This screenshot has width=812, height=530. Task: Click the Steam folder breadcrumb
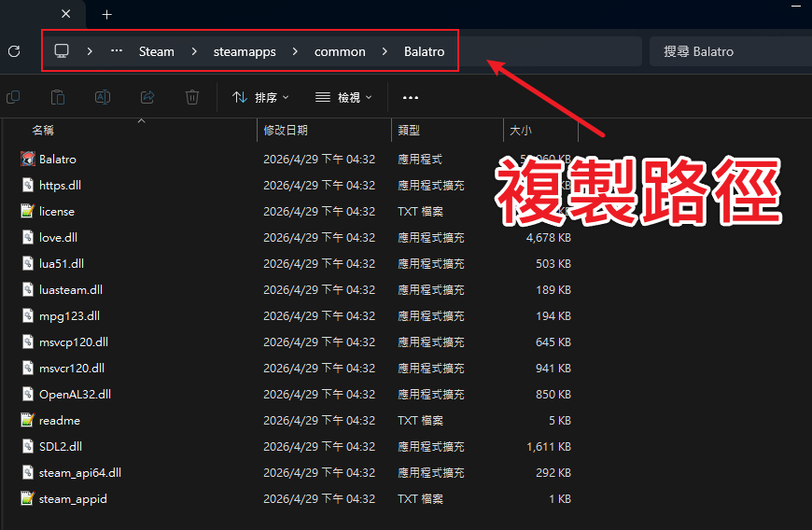point(157,51)
